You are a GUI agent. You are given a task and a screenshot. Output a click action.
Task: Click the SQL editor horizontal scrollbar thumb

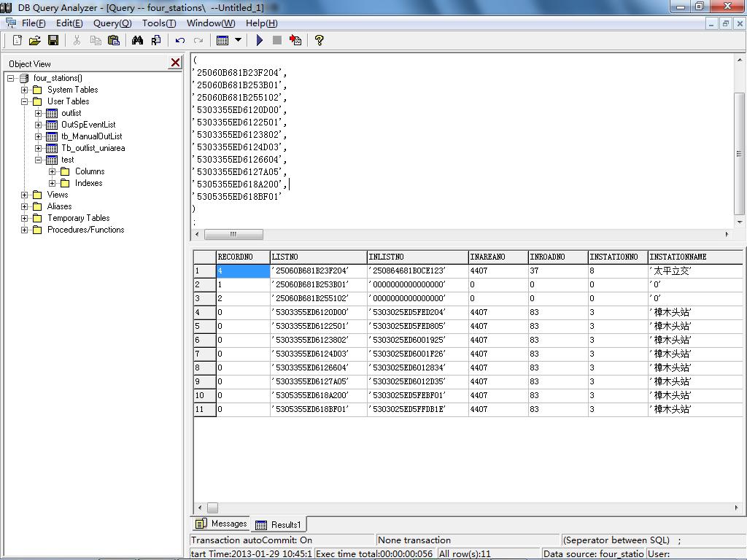click(x=233, y=235)
